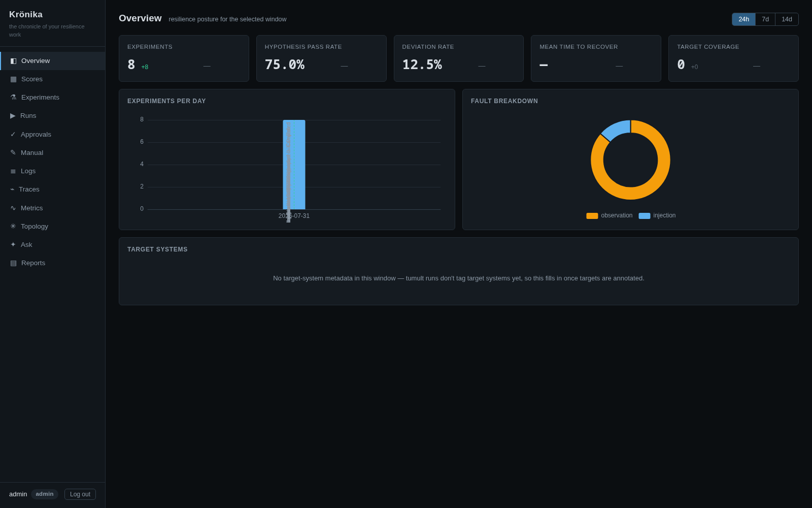812x508 pixels.
Task: Click the +8 experiments delta
Action: tap(145, 67)
